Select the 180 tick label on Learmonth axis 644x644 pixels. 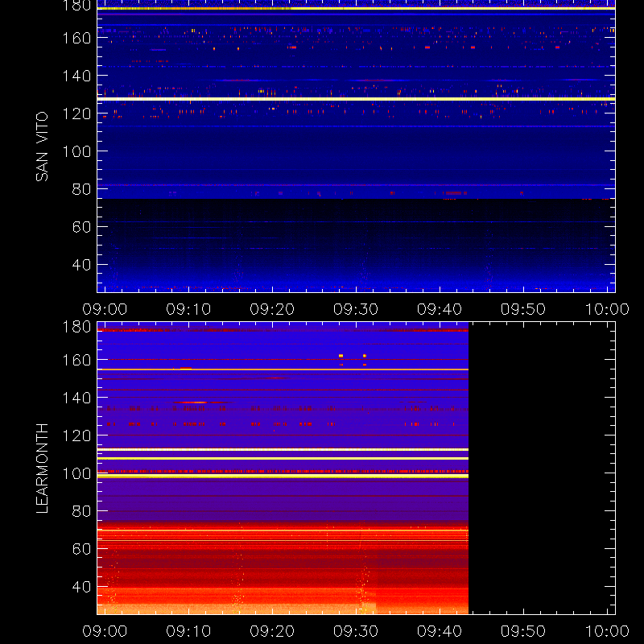76,327
